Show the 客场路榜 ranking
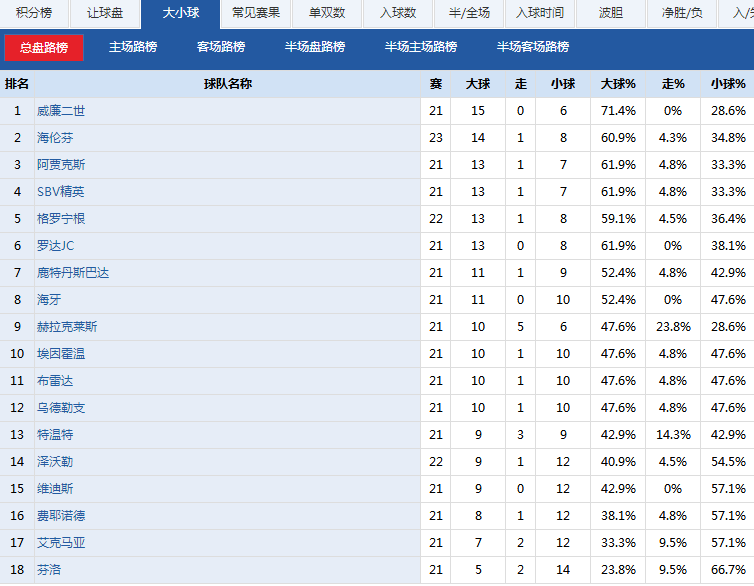754x586 pixels. [x=221, y=47]
